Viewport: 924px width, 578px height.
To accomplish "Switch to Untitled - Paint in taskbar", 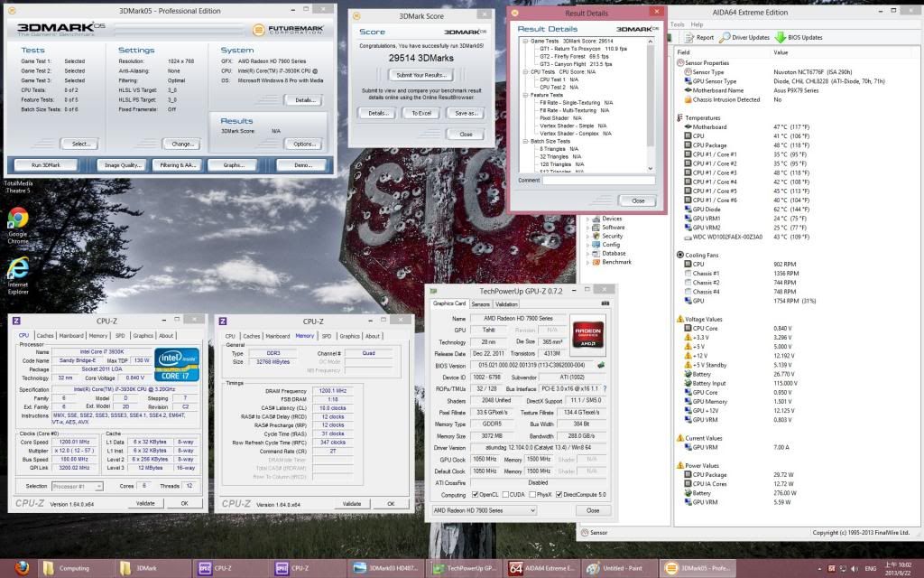I will pos(621,568).
